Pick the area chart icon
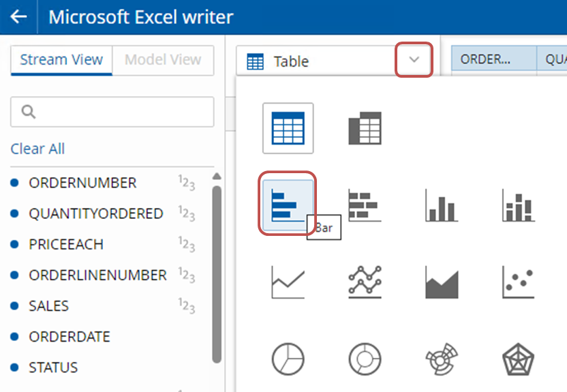Viewport: 567px width, 392px height. [442, 282]
